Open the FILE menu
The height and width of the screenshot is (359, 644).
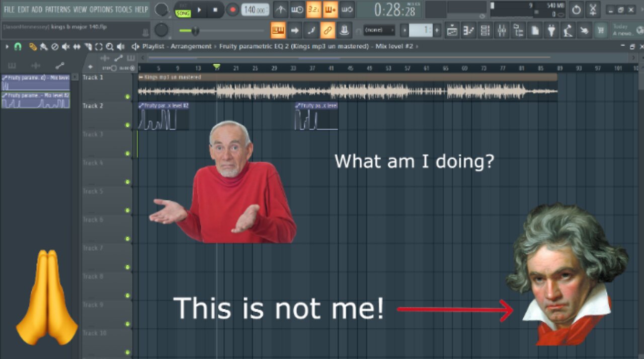point(9,9)
